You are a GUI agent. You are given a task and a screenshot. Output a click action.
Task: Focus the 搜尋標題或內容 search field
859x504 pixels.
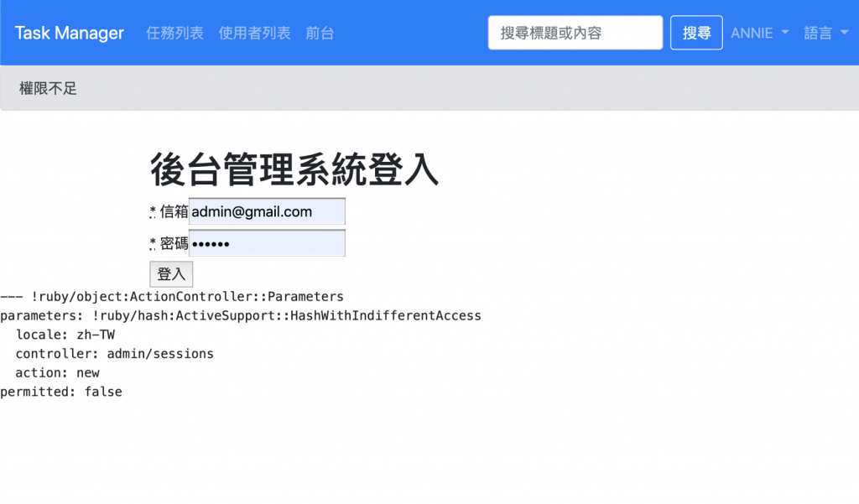click(575, 33)
